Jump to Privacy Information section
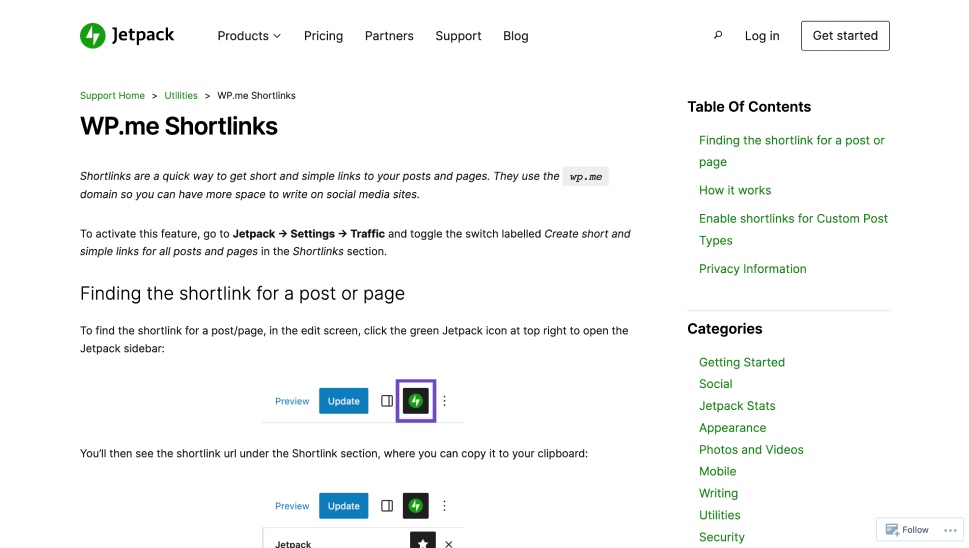Screen dimensions: 969x548 752,269
